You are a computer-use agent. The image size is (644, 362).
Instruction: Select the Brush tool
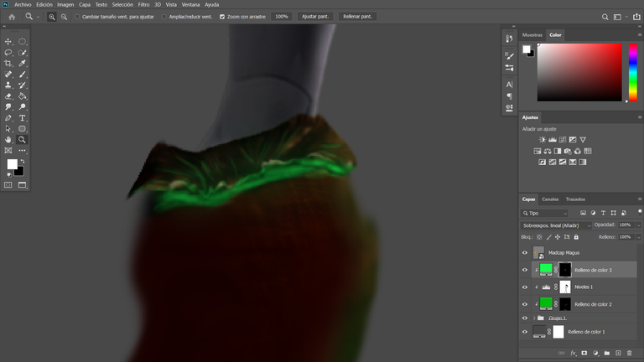(x=22, y=75)
